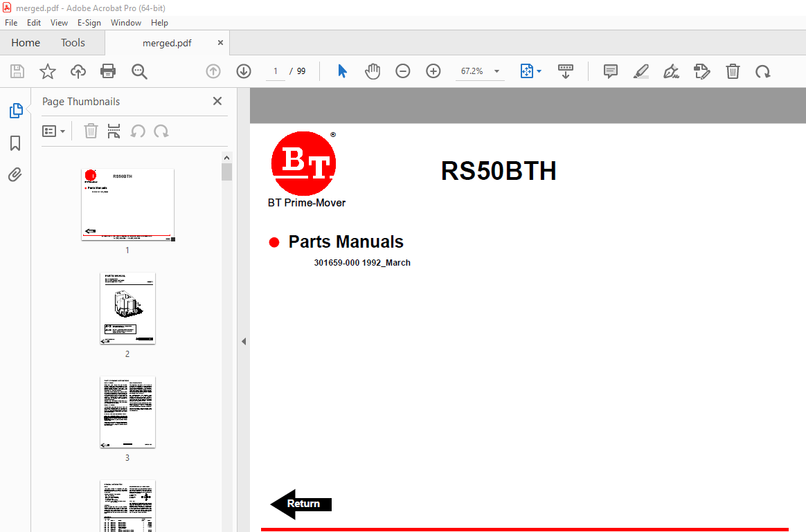Upload to cloud via the cloud arrow icon
The width and height of the screenshot is (806, 532).
tap(78, 71)
